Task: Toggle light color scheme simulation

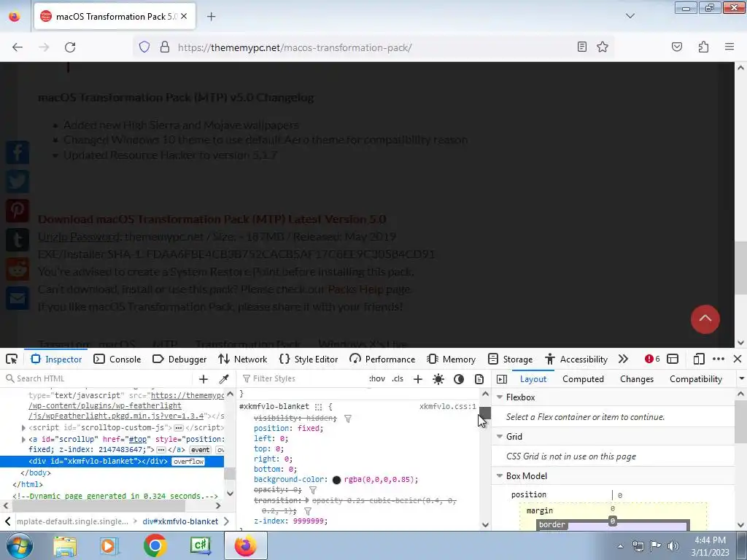Action: [438, 378]
